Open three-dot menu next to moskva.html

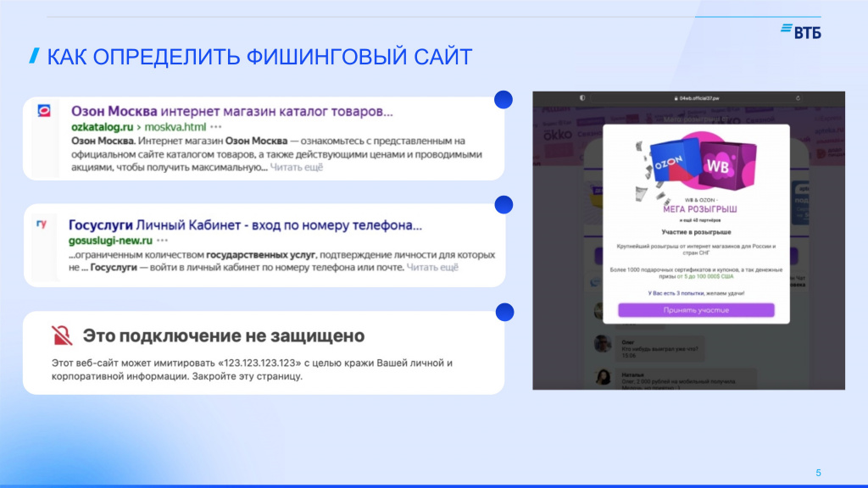[216, 127]
